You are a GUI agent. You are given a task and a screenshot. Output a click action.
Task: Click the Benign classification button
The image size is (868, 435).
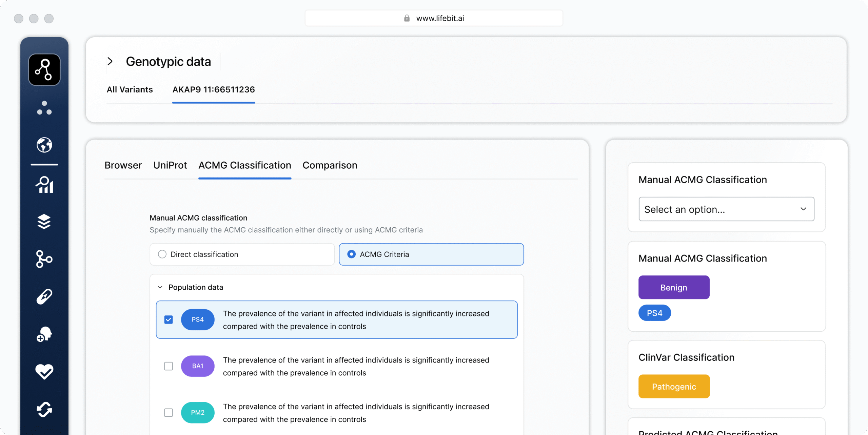pyautogui.click(x=674, y=287)
